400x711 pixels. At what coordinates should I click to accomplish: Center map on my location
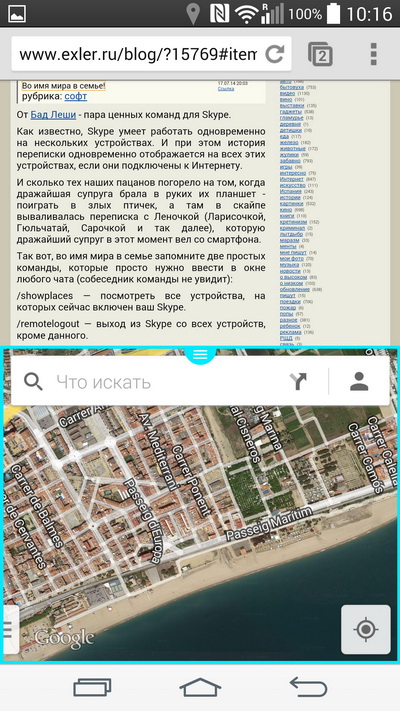[x=366, y=629]
